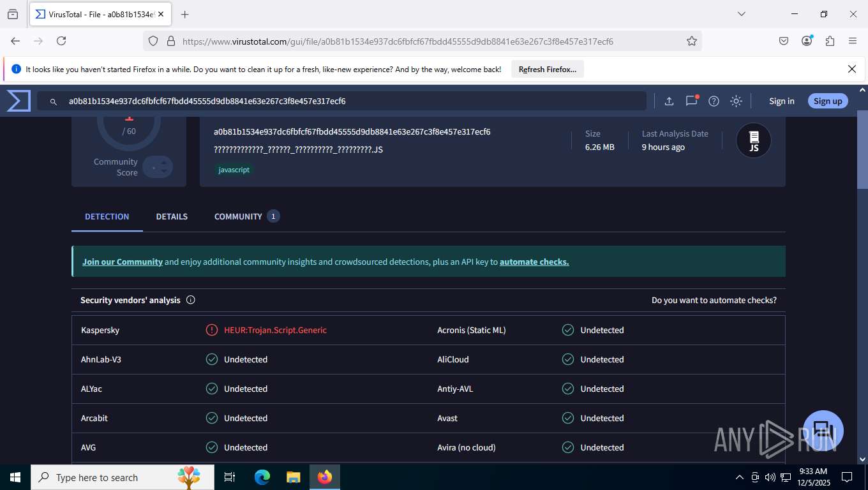
Task: Open Task View on the taskbar
Action: 230,477
